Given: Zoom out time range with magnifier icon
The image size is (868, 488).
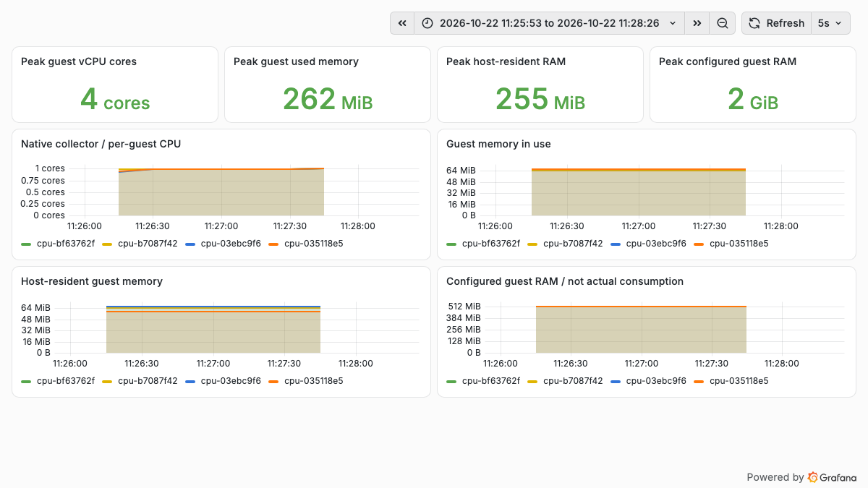Looking at the screenshot, I should pos(722,23).
